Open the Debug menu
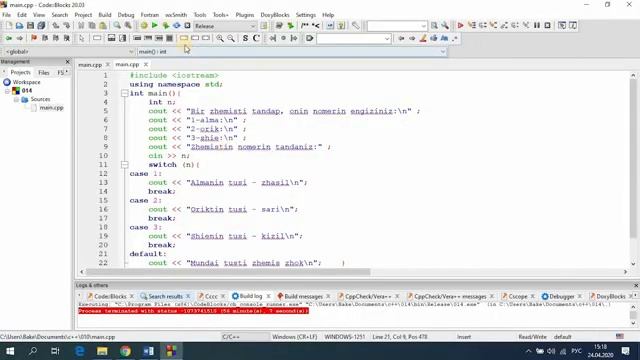The height and width of the screenshot is (360, 640). 126,15
